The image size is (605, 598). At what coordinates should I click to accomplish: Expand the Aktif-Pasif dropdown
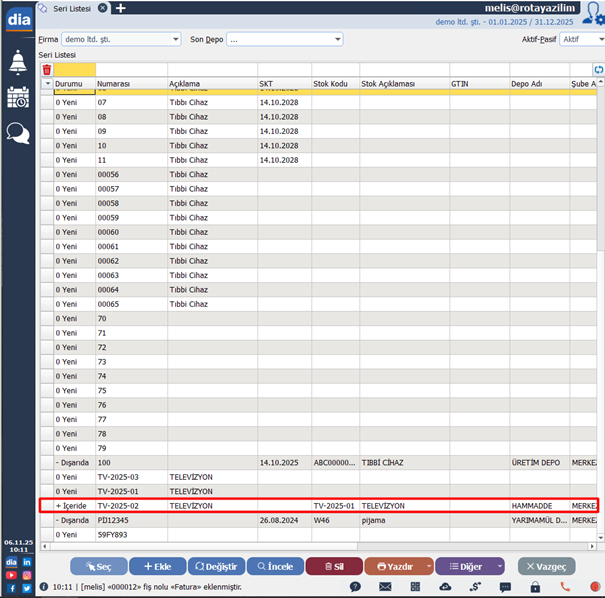click(x=597, y=39)
